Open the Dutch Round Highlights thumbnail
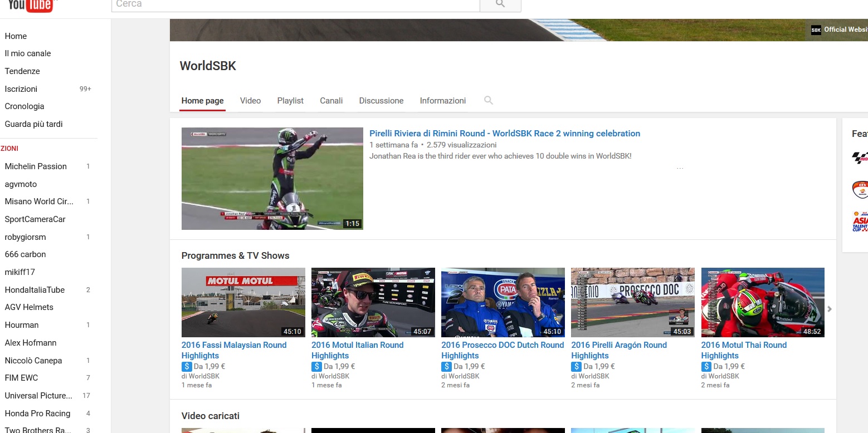This screenshot has height=433, width=868. click(x=503, y=302)
